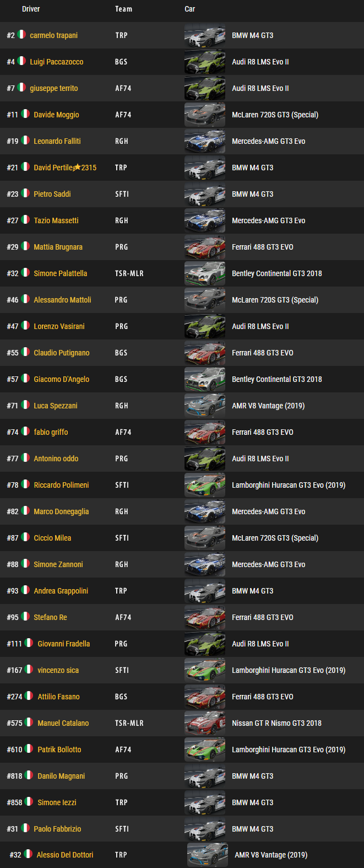Viewport: 364px width, 868px height.
Task: Click the McLaren 720S thumbnail for Davide Moggio
Action: click(x=205, y=115)
